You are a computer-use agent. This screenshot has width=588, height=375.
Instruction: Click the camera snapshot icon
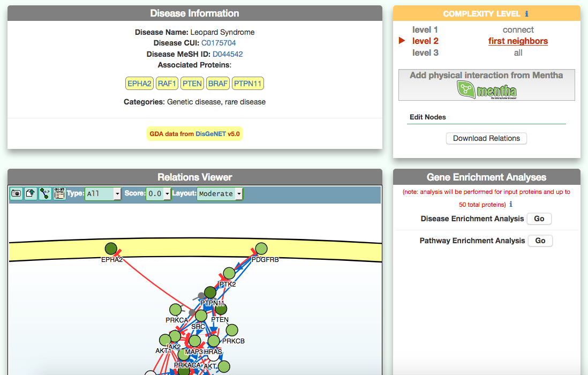click(x=16, y=194)
